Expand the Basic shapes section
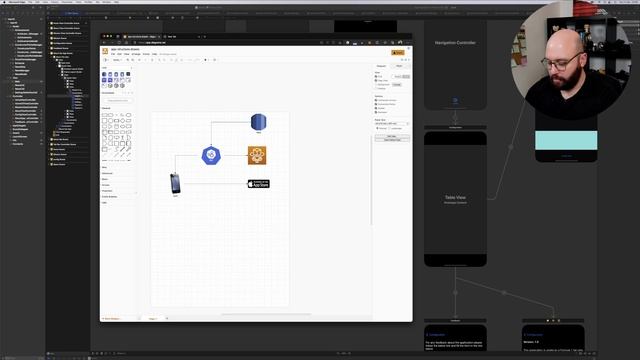This screenshot has width=640, height=360. pyautogui.click(x=105, y=179)
